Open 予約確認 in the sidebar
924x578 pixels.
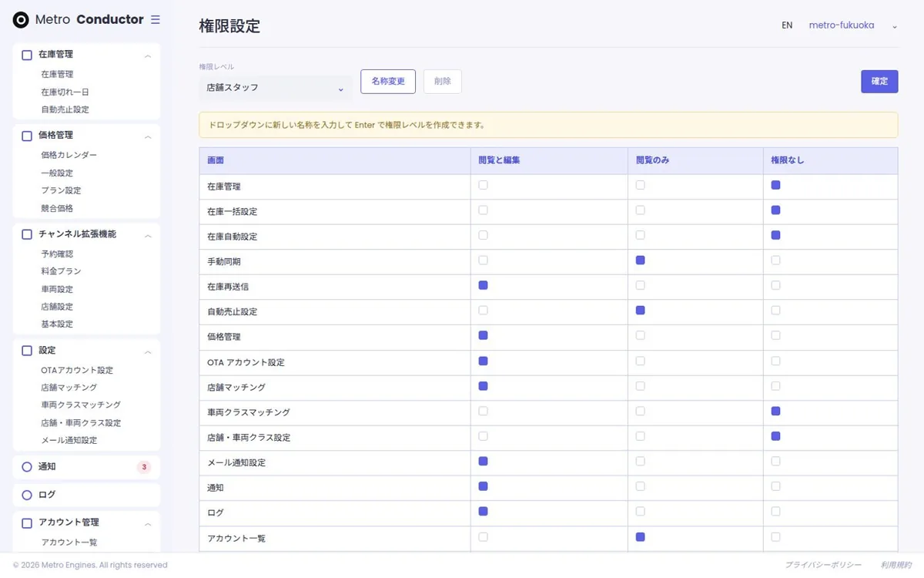click(57, 254)
